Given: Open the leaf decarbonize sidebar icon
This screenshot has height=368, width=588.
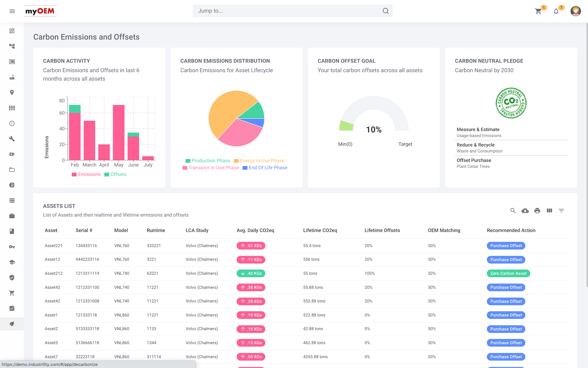Looking at the screenshot, I should [x=12, y=324].
